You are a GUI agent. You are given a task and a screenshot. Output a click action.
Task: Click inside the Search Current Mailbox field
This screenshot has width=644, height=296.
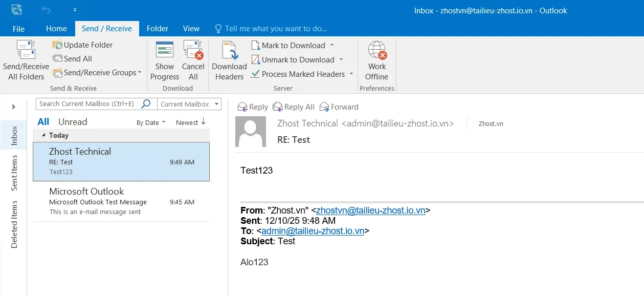(87, 103)
